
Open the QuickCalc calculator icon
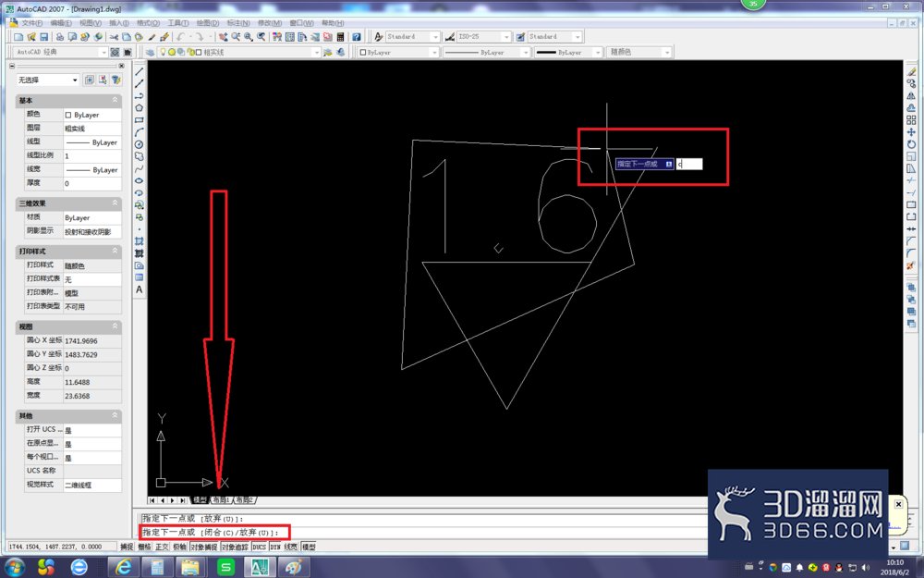click(340, 37)
